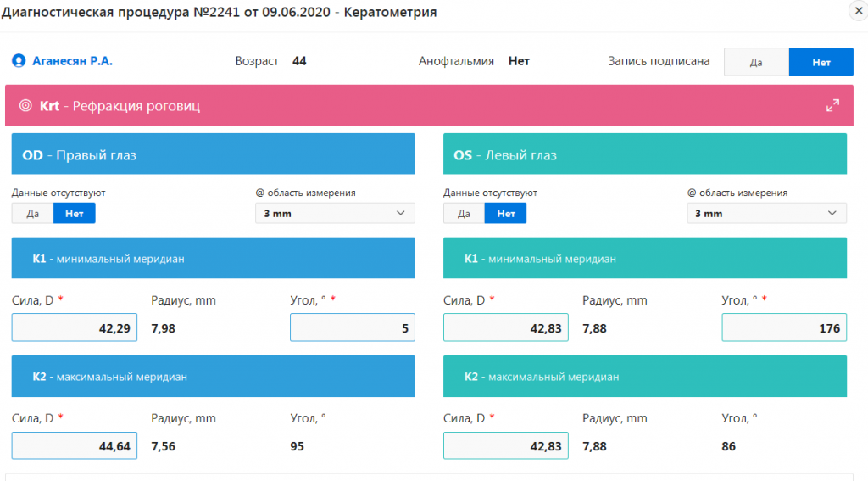
Task: Click the OD K1 Сила field 42,29
Action: pos(75,327)
